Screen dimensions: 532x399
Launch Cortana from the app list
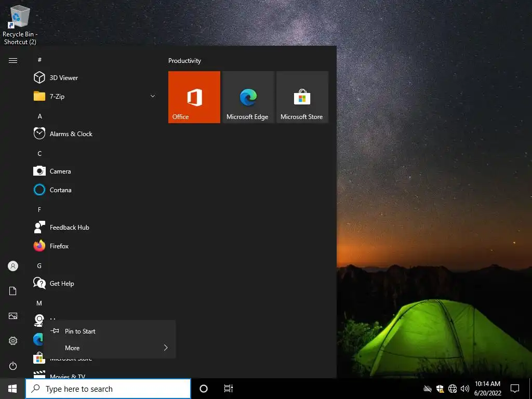click(95, 190)
